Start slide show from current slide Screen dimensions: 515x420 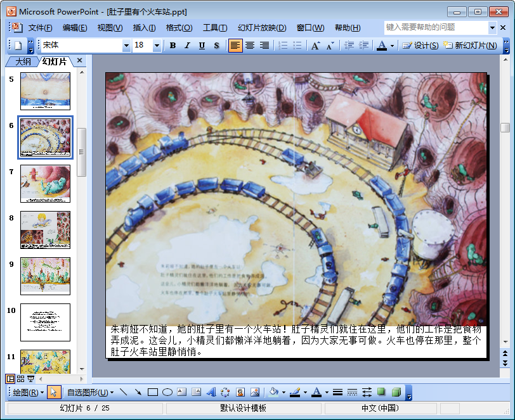pyautogui.click(x=31, y=379)
